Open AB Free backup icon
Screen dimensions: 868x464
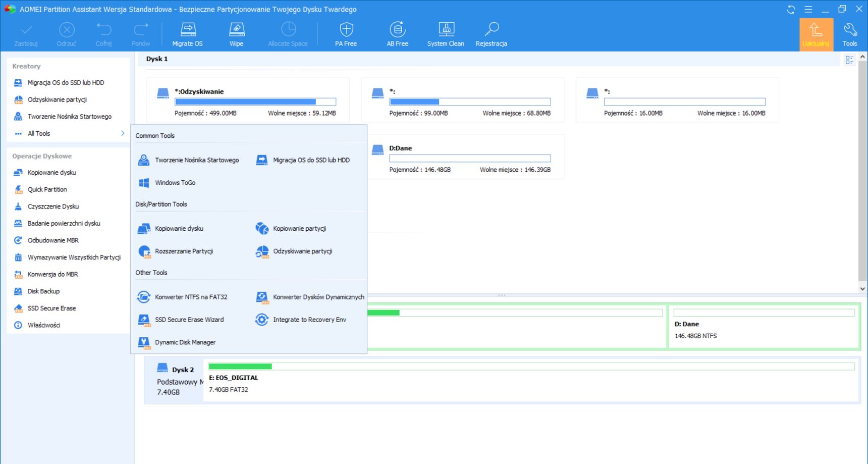(x=398, y=30)
